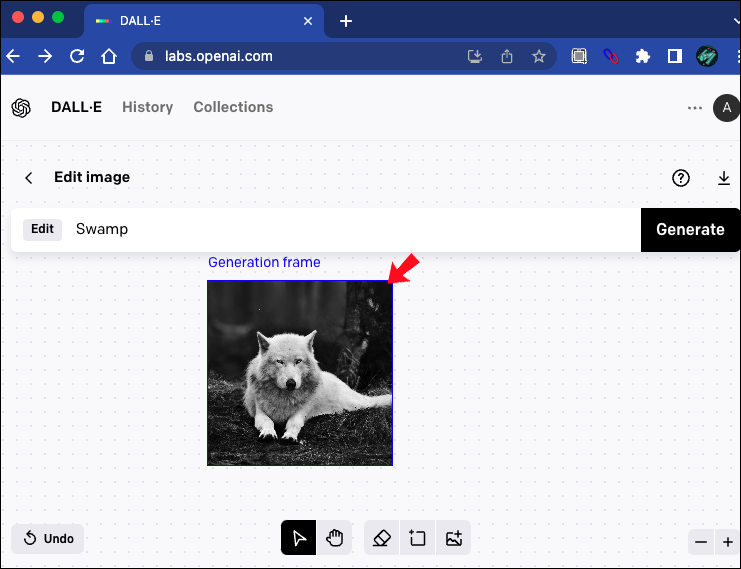Zoom in with the plus button
Screen dimensions: 741x569
(728, 542)
